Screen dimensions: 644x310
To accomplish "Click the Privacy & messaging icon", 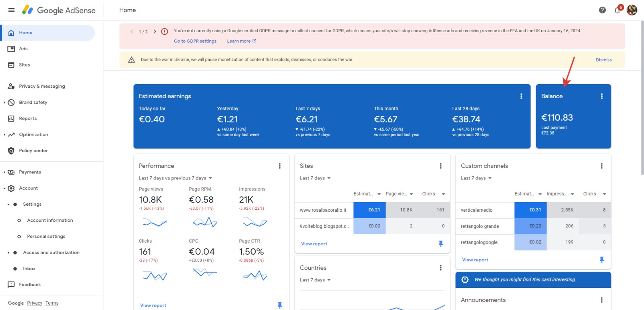I will click(11, 86).
